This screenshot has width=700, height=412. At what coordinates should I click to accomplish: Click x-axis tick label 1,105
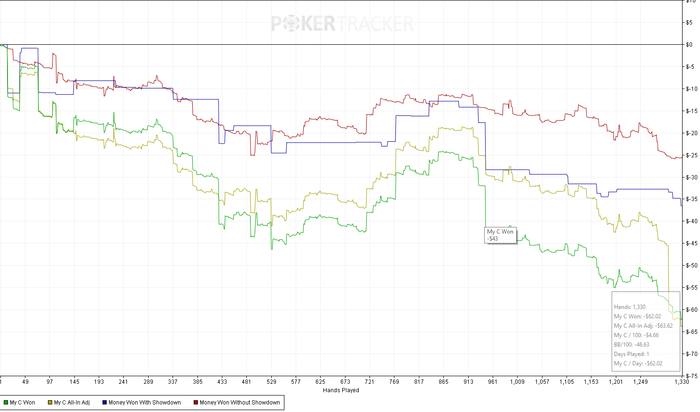[x=567, y=382]
